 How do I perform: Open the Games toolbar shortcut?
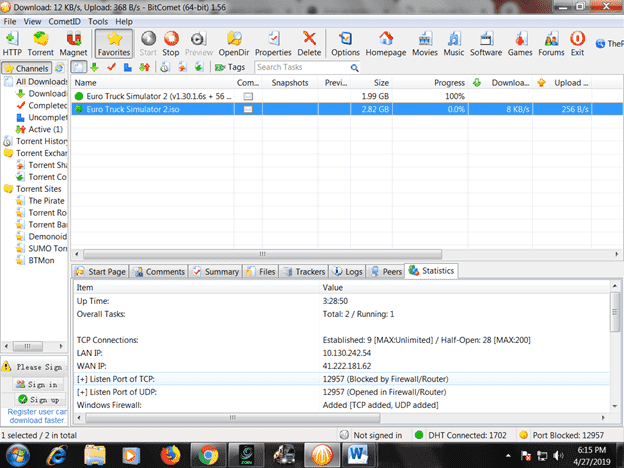520,44
